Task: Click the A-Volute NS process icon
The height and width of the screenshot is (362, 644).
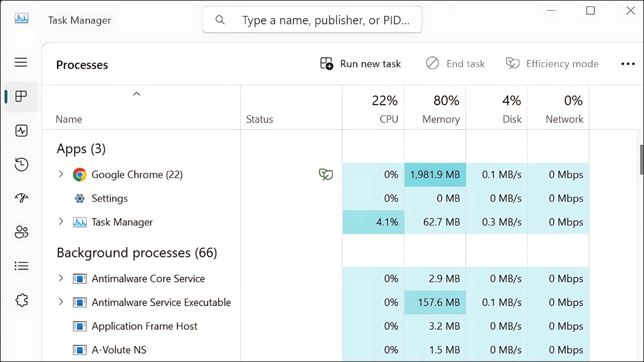Action: [79, 350]
